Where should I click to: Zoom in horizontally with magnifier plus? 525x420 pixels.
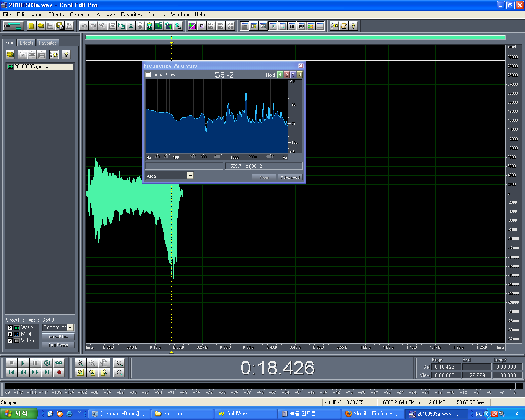[x=80, y=363]
